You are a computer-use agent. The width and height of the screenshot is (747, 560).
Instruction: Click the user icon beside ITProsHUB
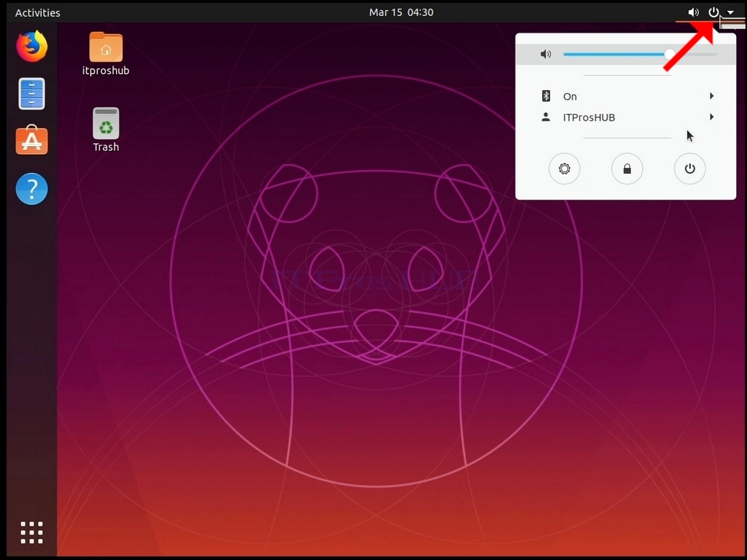(546, 117)
